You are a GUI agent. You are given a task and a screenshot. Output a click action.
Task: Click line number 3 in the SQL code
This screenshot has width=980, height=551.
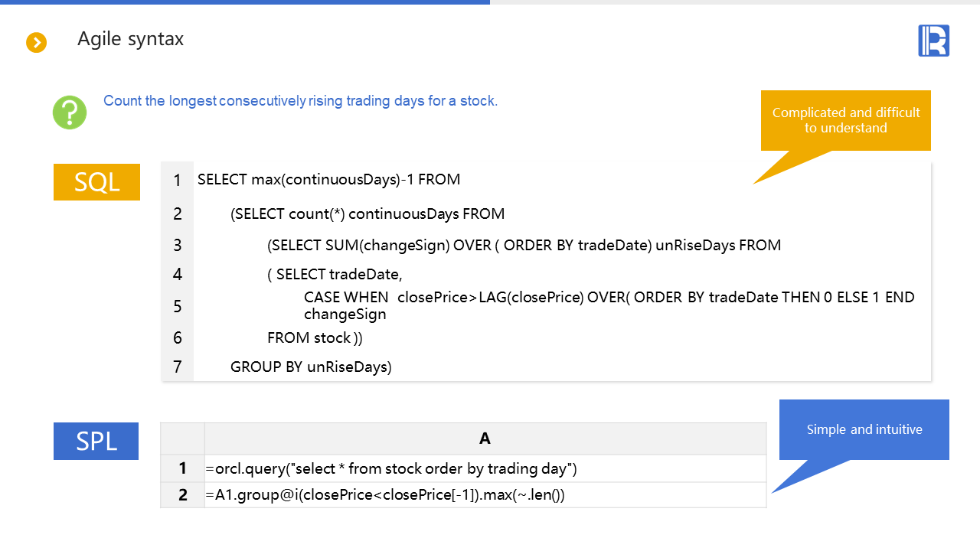click(x=178, y=246)
